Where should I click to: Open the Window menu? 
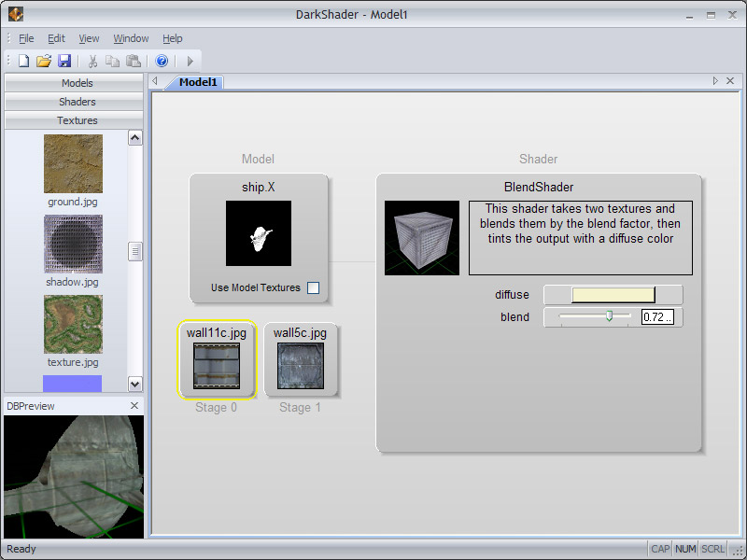pyautogui.click(x=131, y=38)
